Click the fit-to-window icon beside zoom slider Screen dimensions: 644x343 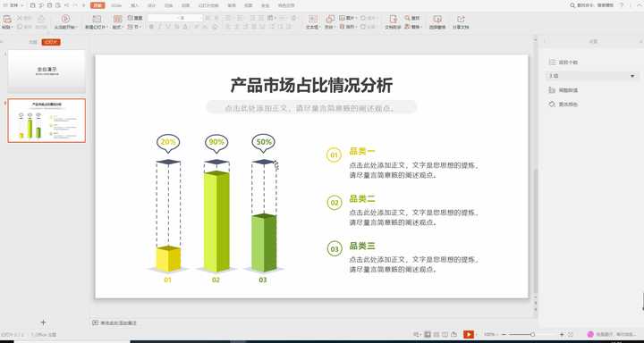point(571,334)
